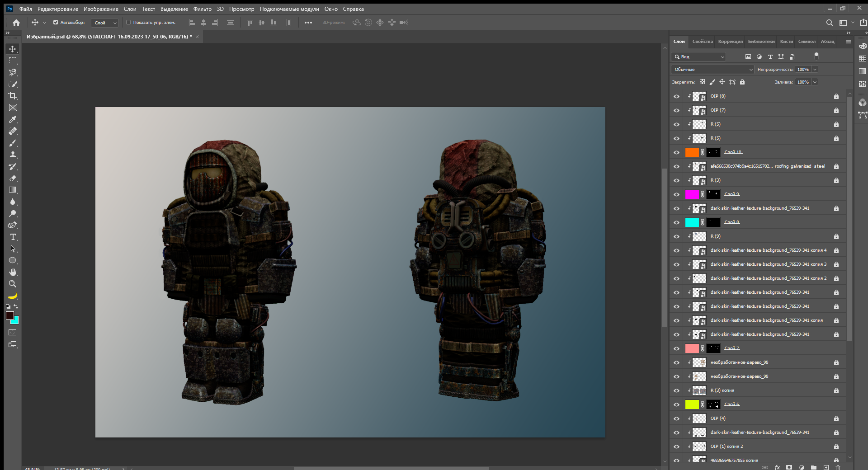Image resolution: width=868 pixels, height=470 pixels.
Task: Select the Zoom tool
Action: point(13,284)
